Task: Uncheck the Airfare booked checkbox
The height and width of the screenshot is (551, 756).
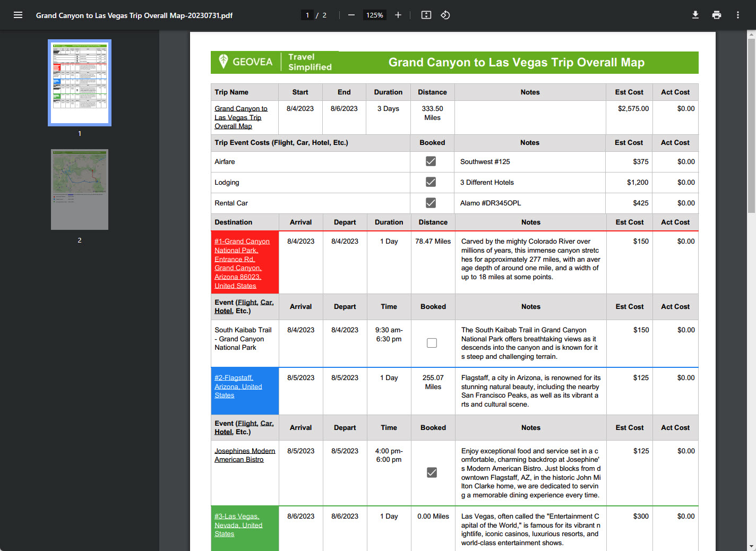Action: pyautogui.click(x=432, y=161)
